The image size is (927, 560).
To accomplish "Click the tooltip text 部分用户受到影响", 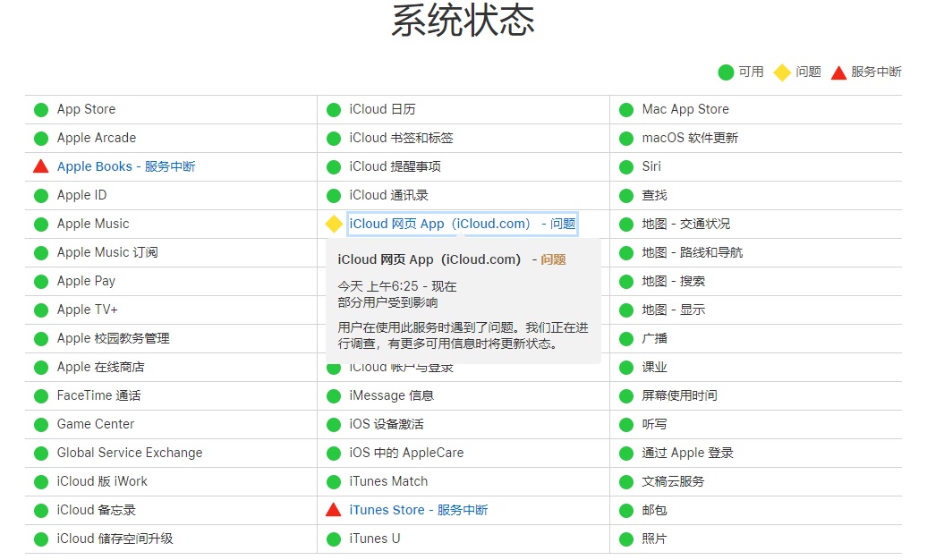I will coord(387,302).
